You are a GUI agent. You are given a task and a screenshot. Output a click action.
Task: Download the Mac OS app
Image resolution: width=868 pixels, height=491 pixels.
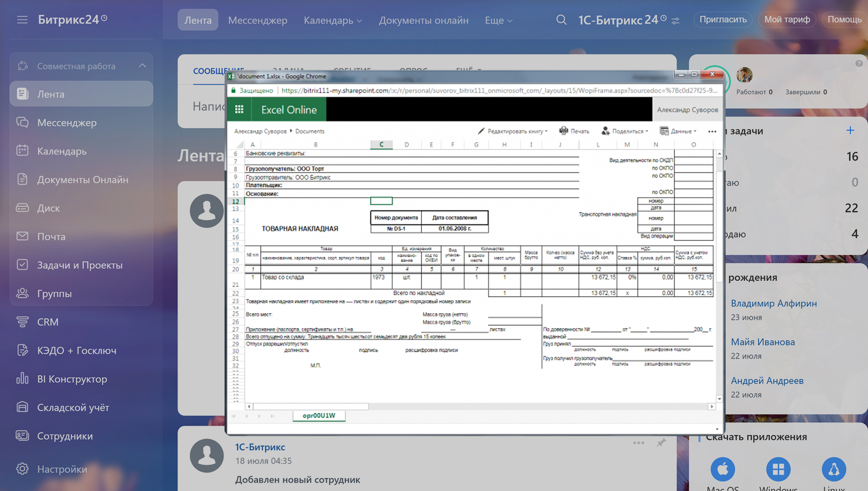(x=722, y=469)
